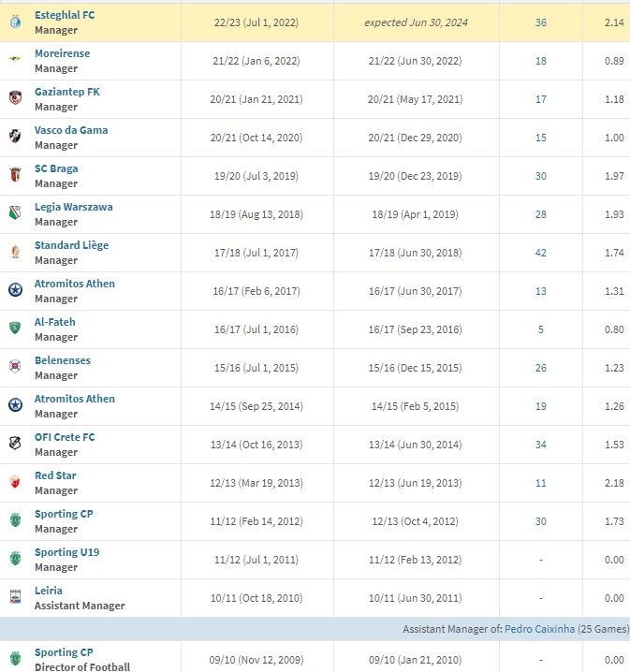This screenshot has height=672, width=630.
Task: Select date '21/22 (Jan 6, 2022)'
Action: click(x=256, y=61)
